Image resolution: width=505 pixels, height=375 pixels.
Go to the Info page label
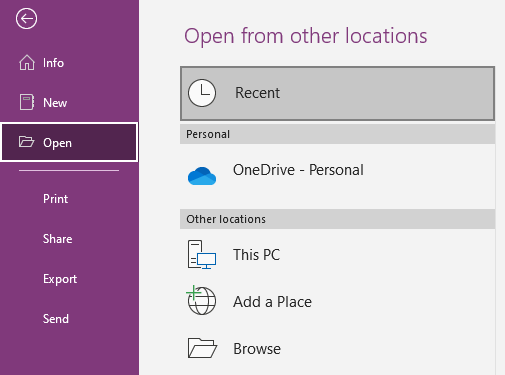(53, 63)
